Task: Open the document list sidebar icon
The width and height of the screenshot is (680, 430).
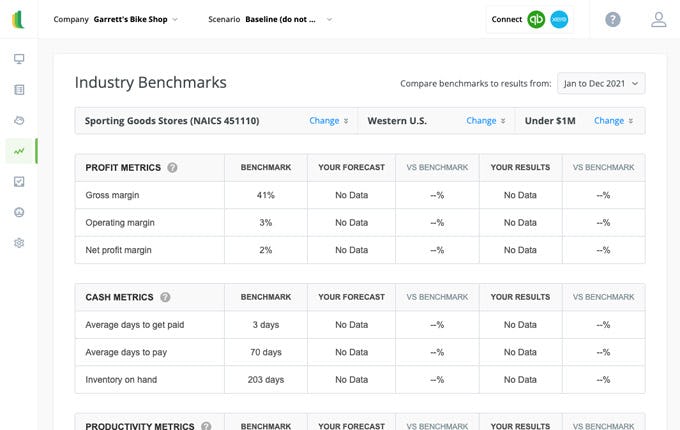Action: (x=19, y=90)
